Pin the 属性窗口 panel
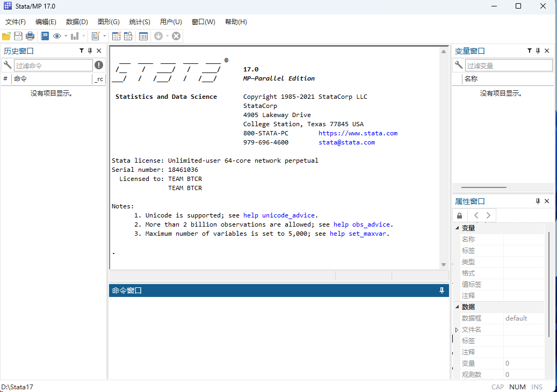 [x=538, y=201]
